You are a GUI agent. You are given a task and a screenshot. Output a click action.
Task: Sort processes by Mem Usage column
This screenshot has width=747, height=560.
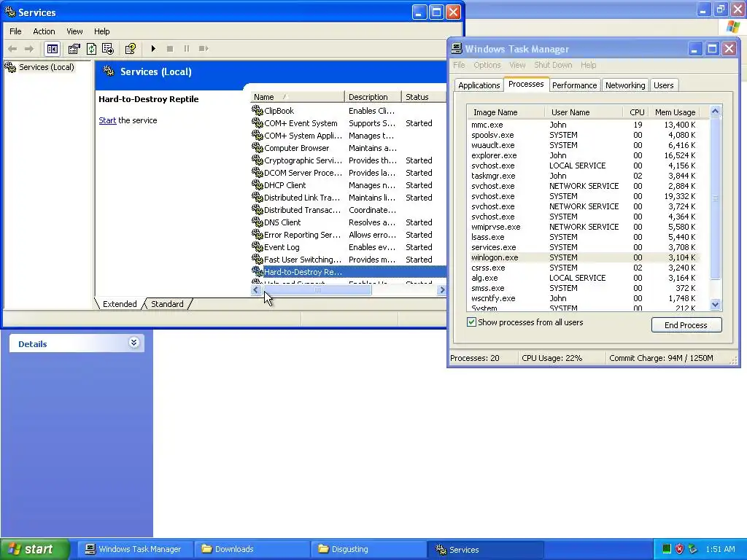click(x=675, y=112)
